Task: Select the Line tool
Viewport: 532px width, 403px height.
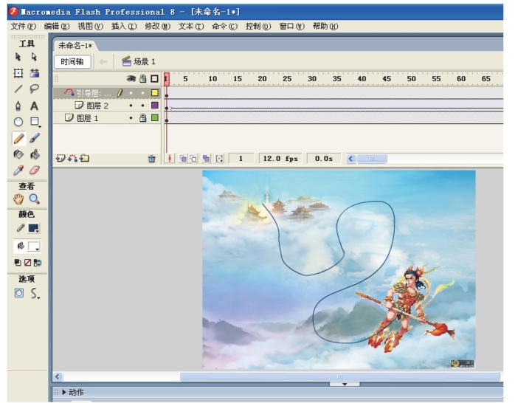Action: [18, 89]
